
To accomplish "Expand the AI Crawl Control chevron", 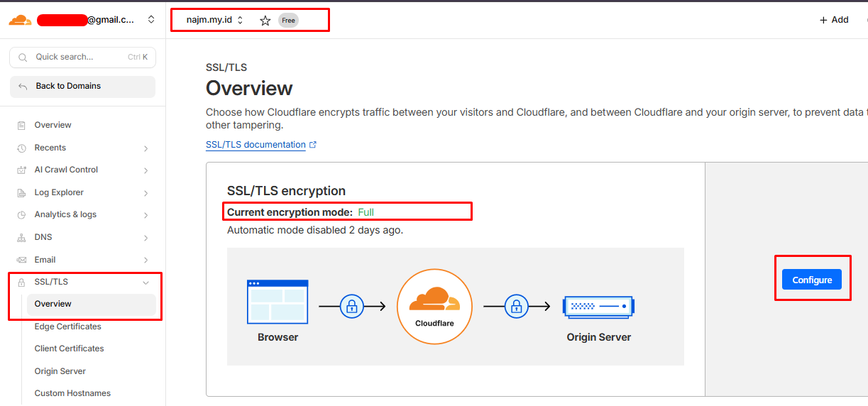I will pyautogui.click(x=145, y=170).
